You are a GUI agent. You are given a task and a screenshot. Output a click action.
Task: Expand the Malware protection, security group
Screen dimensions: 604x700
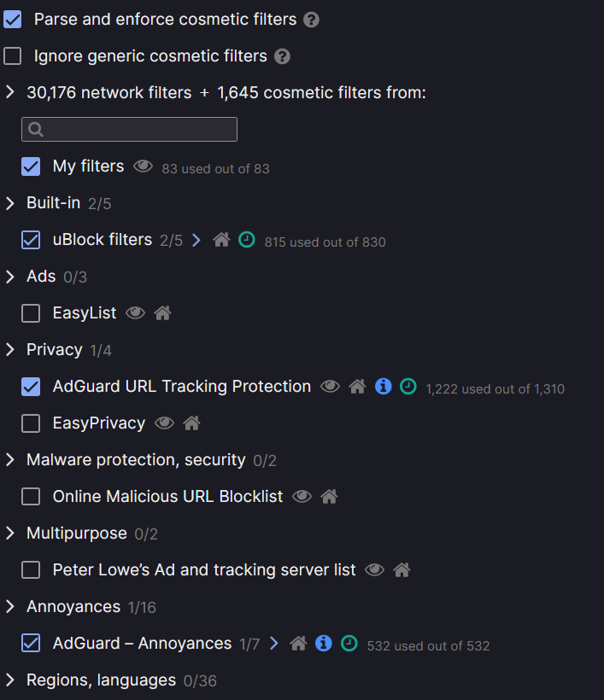click(10, 460)
